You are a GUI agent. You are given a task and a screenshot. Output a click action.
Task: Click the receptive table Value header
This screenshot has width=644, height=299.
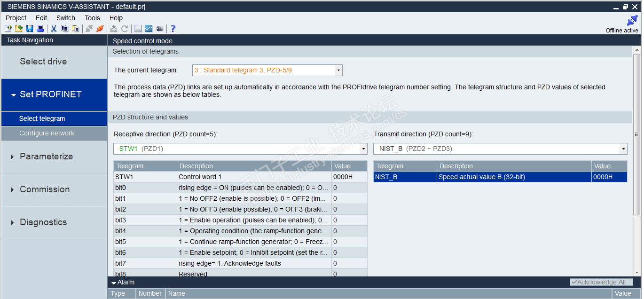tap(349, 166)
